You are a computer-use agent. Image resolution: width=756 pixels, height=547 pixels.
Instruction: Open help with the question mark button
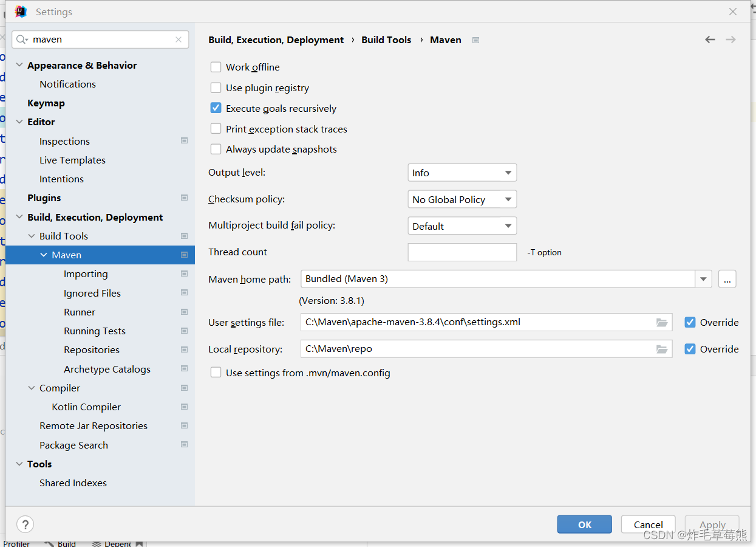click(x=25, y=524)
